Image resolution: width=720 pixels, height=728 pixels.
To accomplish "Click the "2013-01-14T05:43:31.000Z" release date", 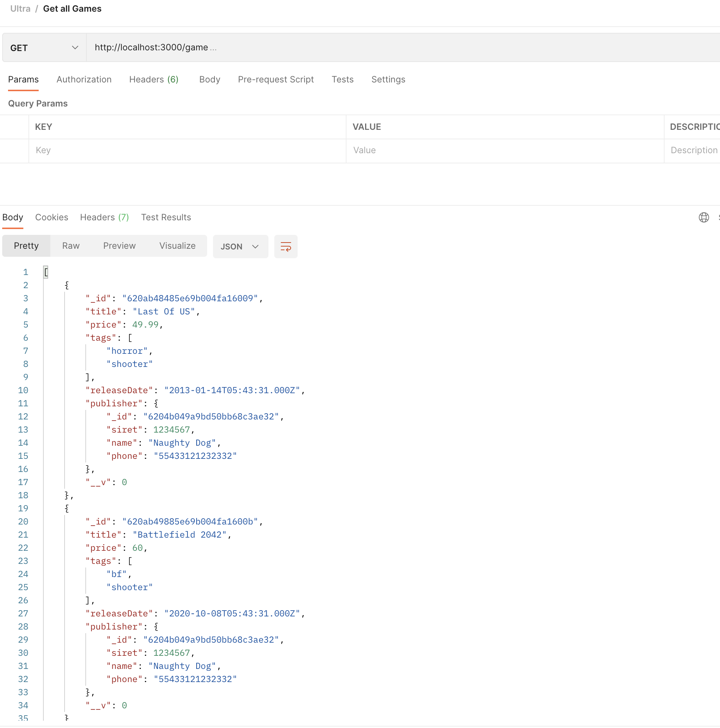I will click(232, 390).
